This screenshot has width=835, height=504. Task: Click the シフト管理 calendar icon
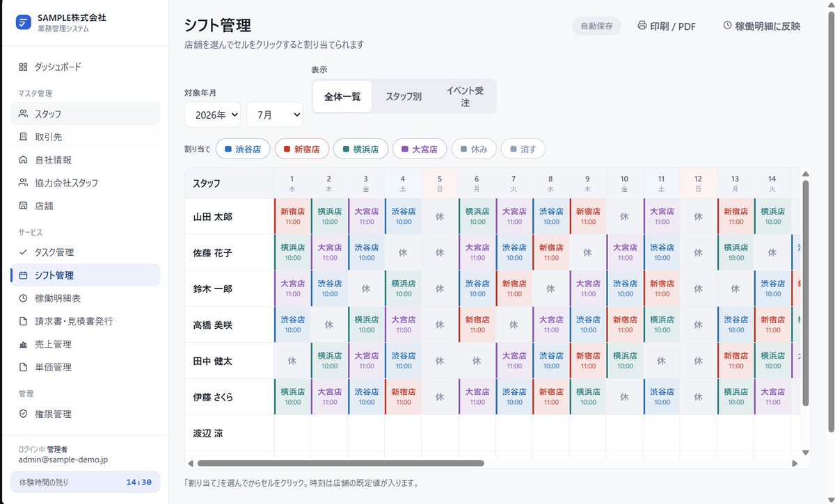tap(23, 275)
